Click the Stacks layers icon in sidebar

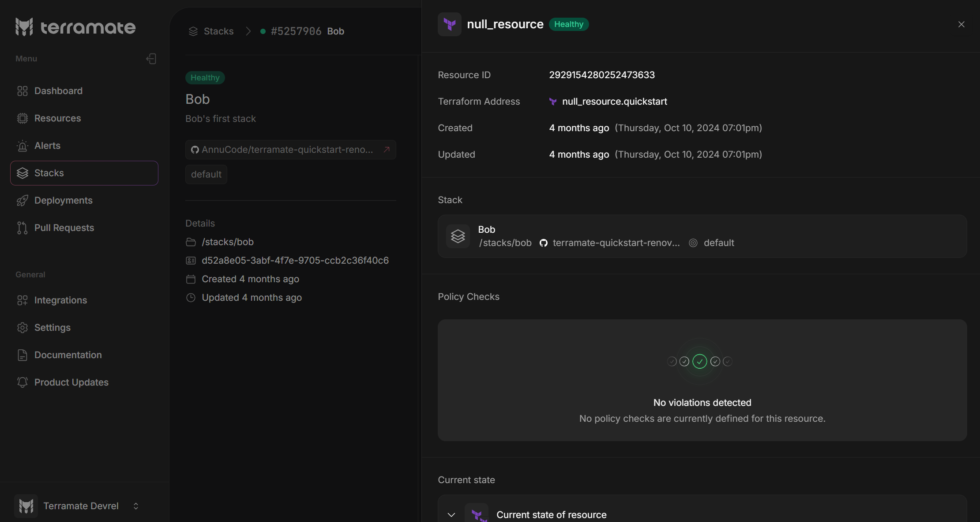[x=22, y=173]
